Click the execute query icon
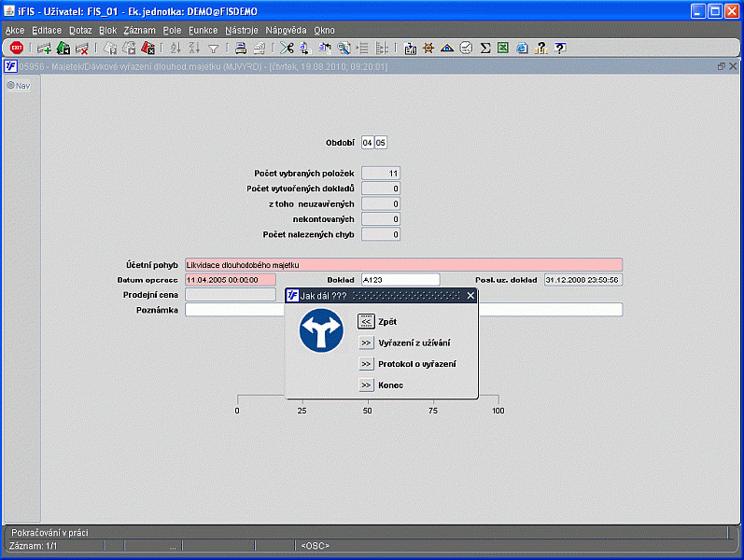This screenshot has width=744, height=560. (129, 48)
